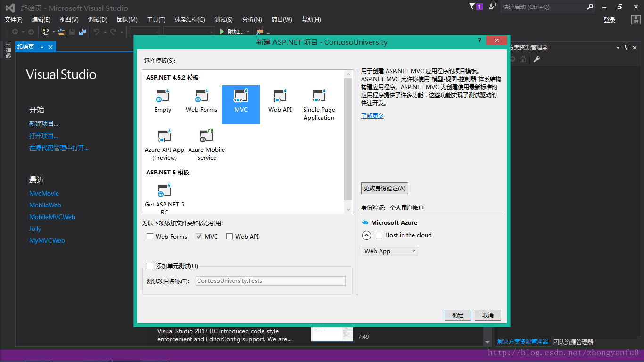Image resolution: width=644 pixels, height=362 pixels.
Task: Open the solution configuration combo box
Action: [x=145, y=32]
